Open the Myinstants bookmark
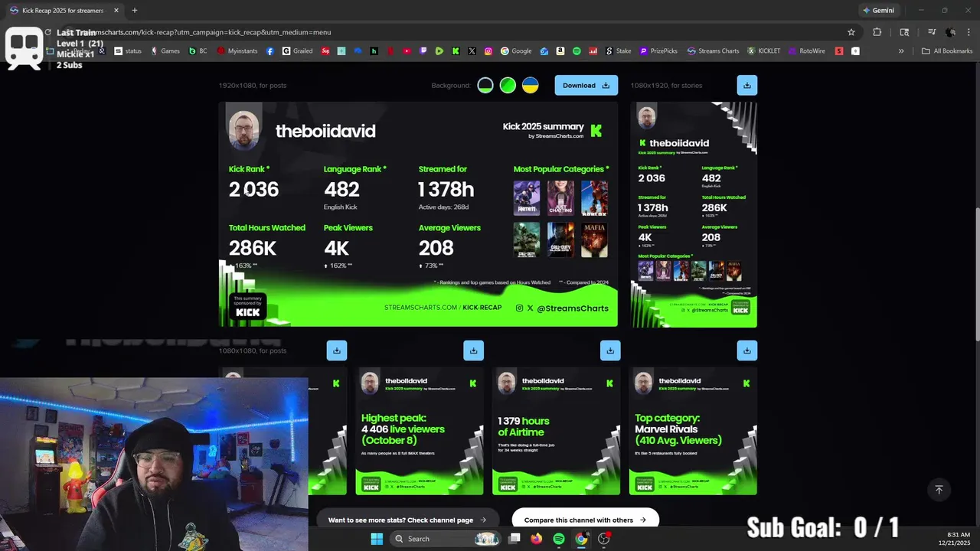The width and height of the screenshot is (980, 551). point(237,51)
